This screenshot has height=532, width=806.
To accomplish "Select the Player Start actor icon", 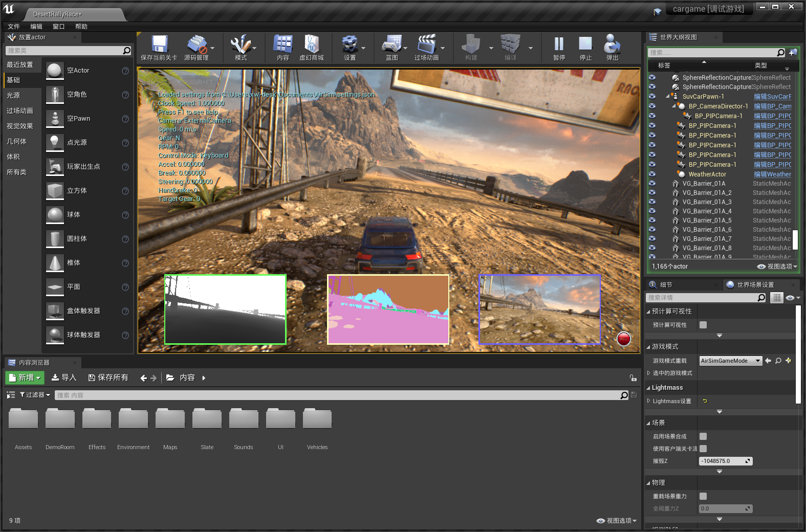I will (55, 167).
